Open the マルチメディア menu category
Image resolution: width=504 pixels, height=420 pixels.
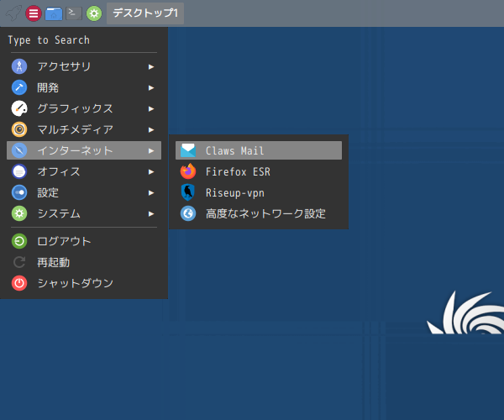[x=84, y=129]
